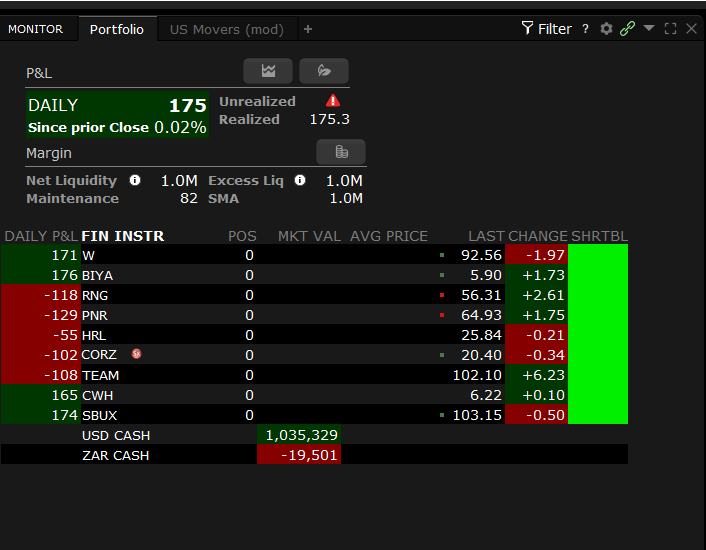706x550 pixels.
Task: Click the green shortable cell for HRL
Action: coord(598,335)
